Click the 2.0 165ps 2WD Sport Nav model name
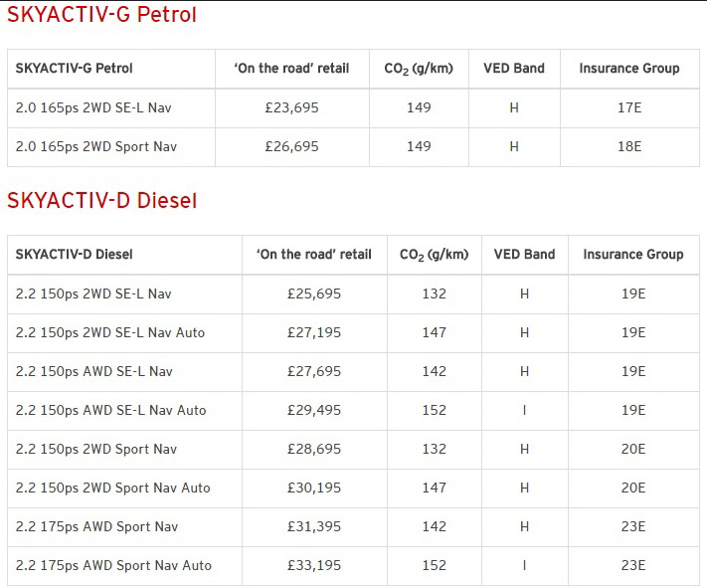 click(x=96, y=146)
